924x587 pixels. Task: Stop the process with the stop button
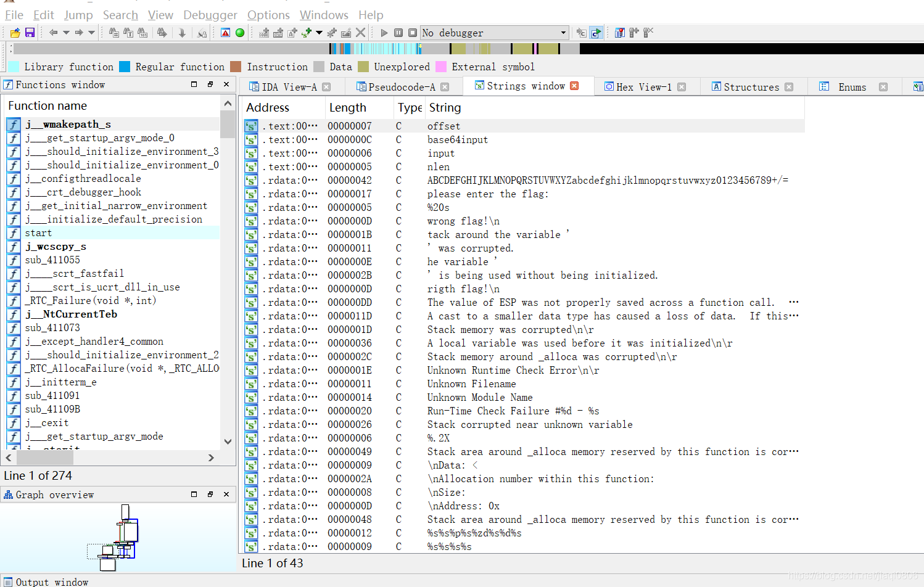tap(413, 33)
